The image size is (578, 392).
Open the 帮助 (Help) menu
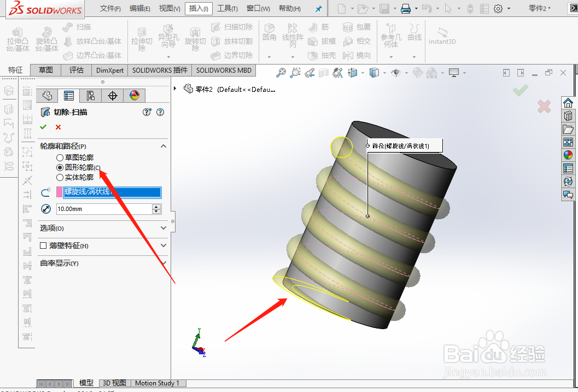290,8
